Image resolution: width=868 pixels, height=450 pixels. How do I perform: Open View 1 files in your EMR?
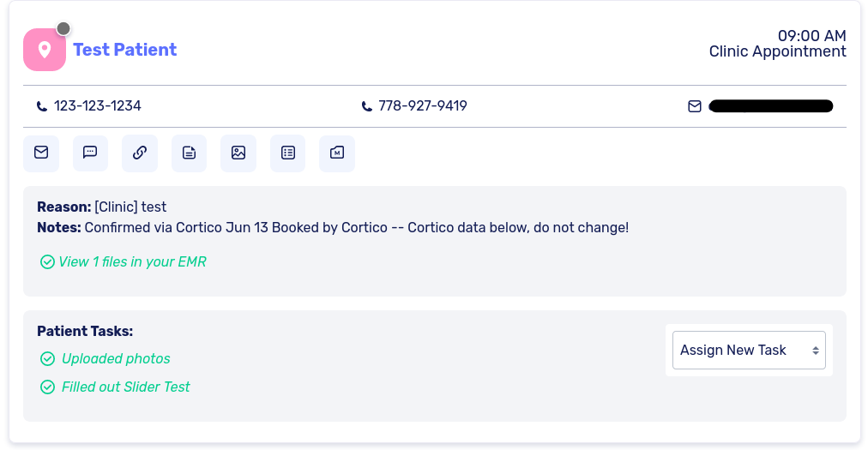pos(132,261)
